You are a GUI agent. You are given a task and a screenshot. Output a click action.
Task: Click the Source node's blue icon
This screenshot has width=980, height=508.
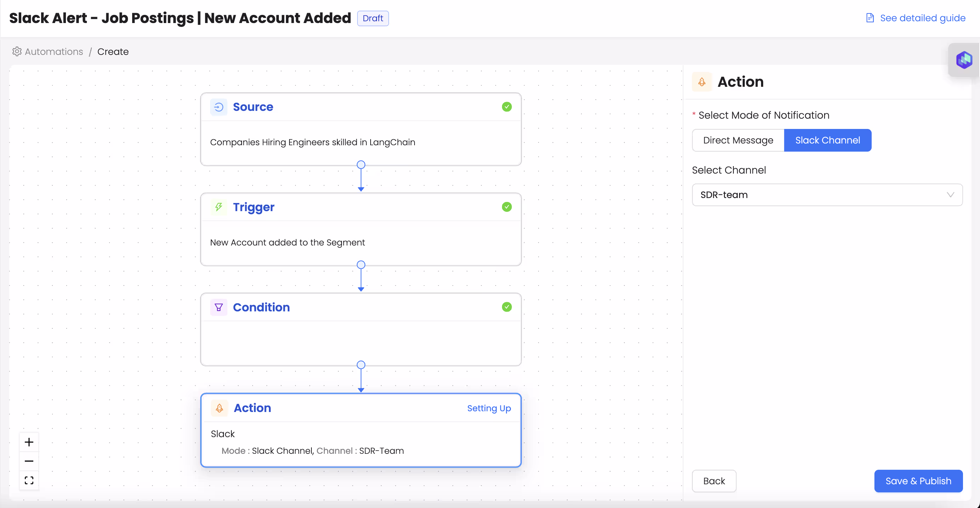(219, 107)
